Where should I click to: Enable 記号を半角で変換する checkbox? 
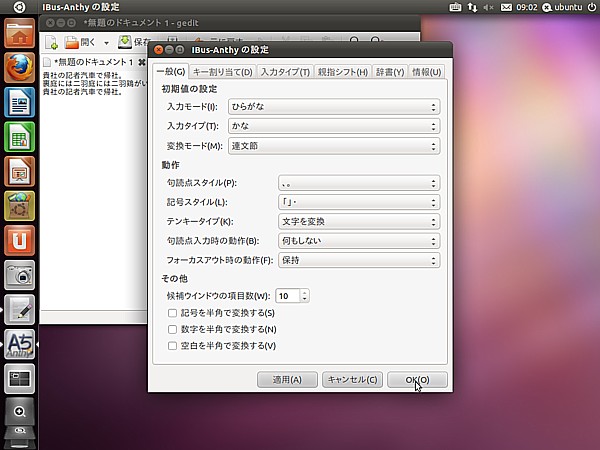tap(172, 313)
